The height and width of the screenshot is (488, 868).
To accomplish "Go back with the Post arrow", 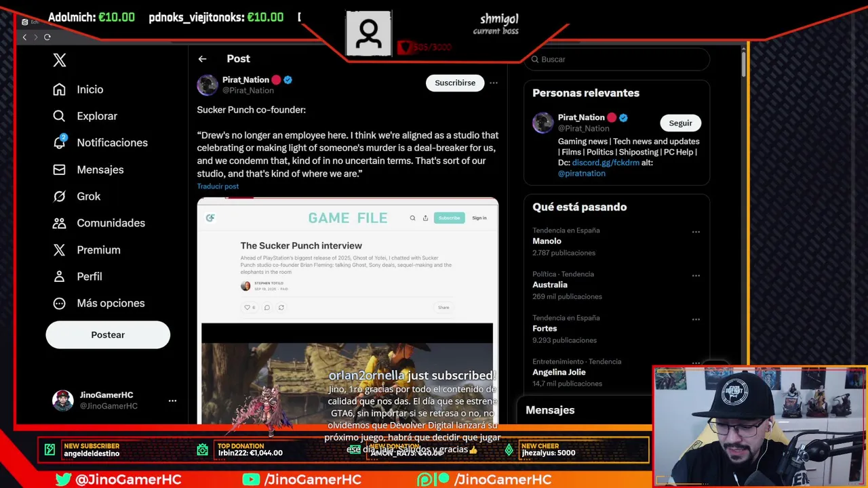I will pyautogui.click(x=202, y=59).
